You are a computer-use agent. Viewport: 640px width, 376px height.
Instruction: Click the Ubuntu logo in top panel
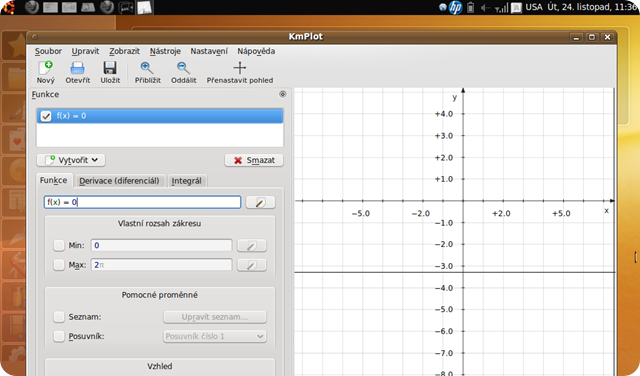tap(8, 7)
